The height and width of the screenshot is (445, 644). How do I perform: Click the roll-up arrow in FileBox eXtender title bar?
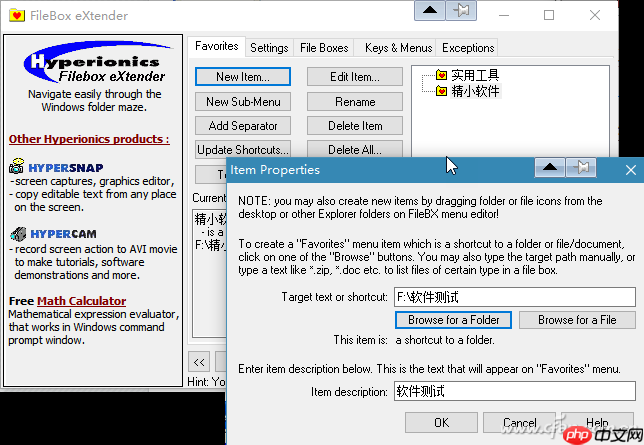pos(428,12)
